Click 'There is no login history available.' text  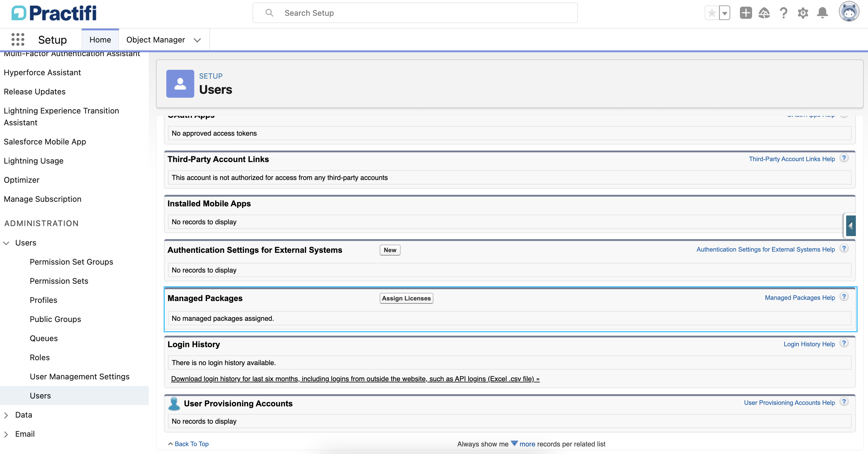click(224, 363)
